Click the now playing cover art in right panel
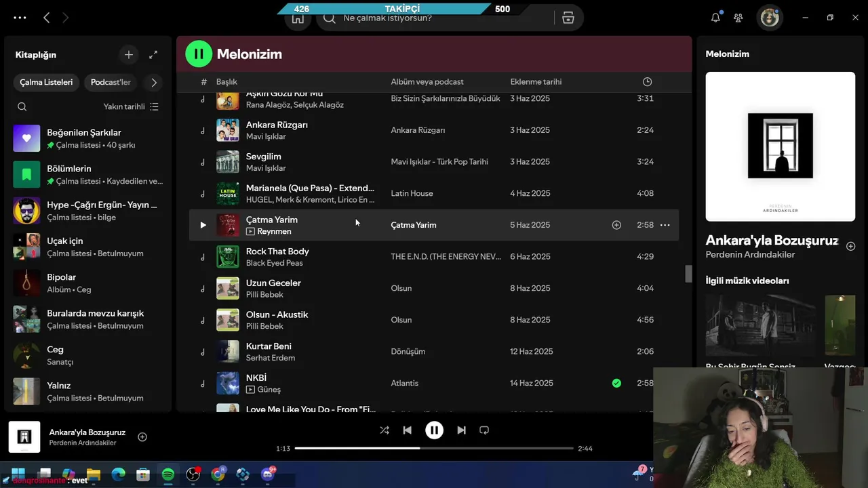The height and width of the screenshot is (488, 868). pos(780,146)
